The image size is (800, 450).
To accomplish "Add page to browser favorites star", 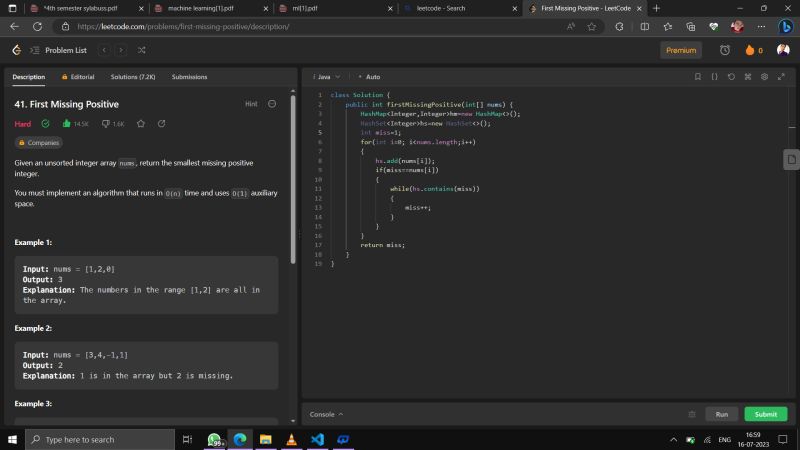I will tap(591, 27).
